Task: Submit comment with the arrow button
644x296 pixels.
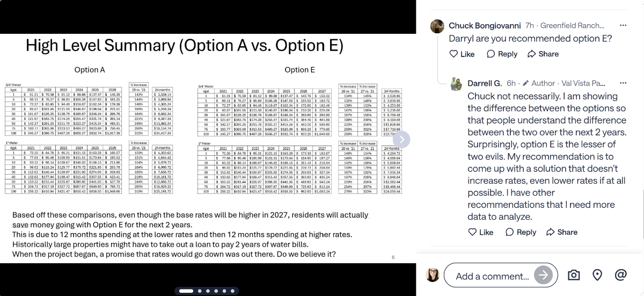Action: pyautogui.click(x=544, y=276)
